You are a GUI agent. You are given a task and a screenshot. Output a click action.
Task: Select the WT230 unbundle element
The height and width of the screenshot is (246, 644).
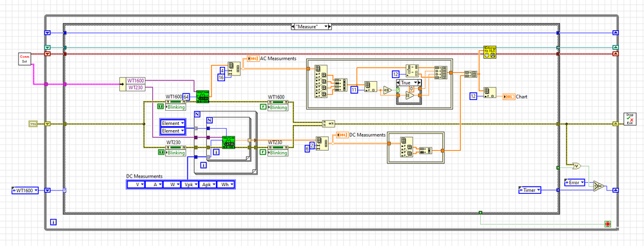click(x=136, y=88)
